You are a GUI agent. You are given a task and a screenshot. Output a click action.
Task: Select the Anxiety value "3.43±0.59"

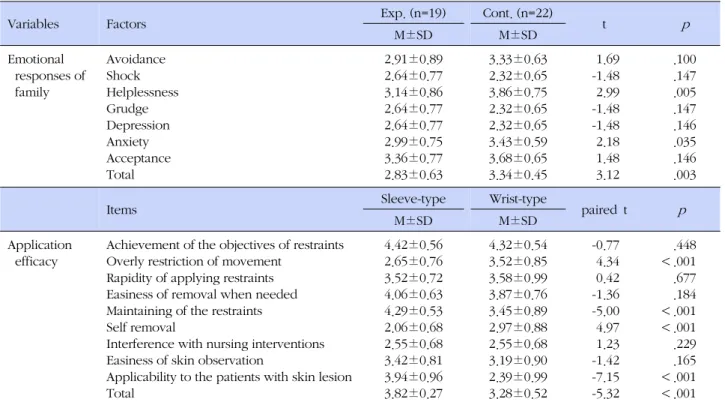518,142
